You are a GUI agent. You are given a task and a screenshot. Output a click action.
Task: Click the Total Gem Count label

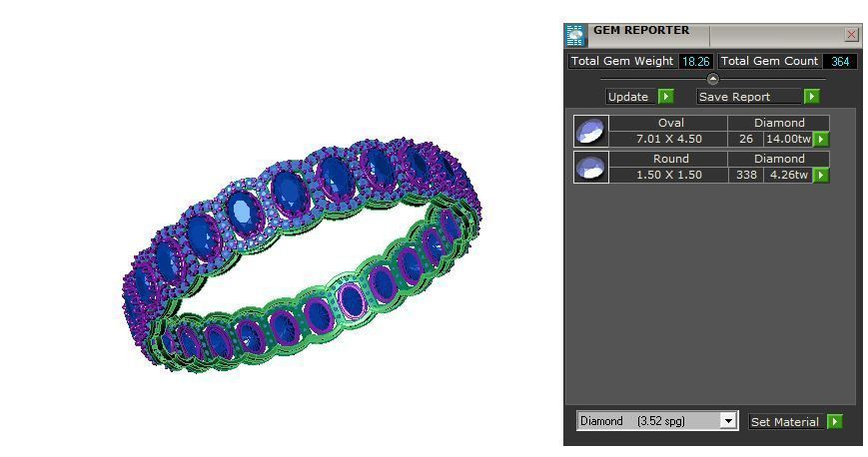click(x=769, y=62)
